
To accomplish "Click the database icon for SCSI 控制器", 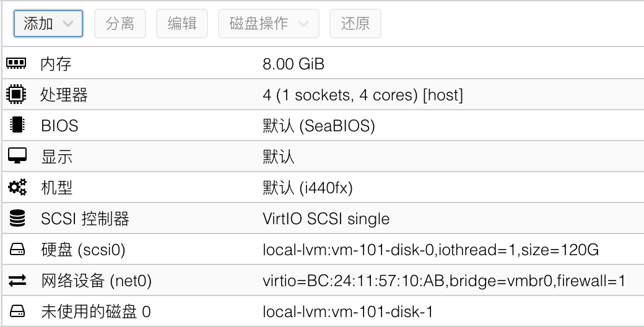I will [17, 218].
